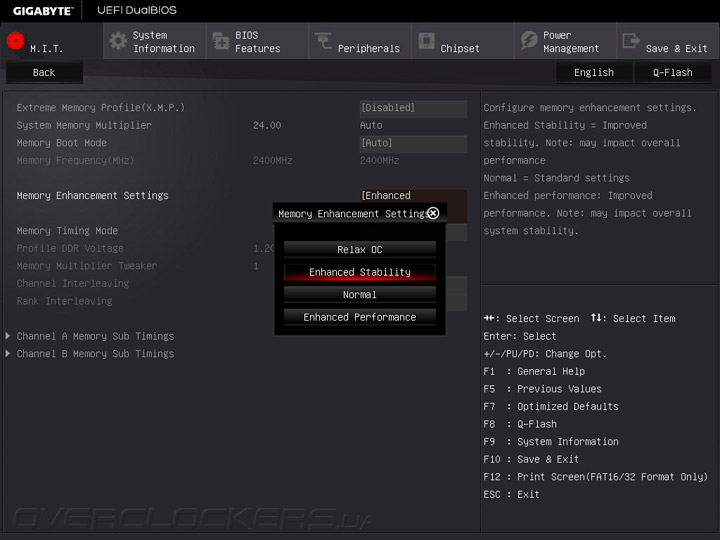Click F12 Print Screen hint line

coord(596,477)
